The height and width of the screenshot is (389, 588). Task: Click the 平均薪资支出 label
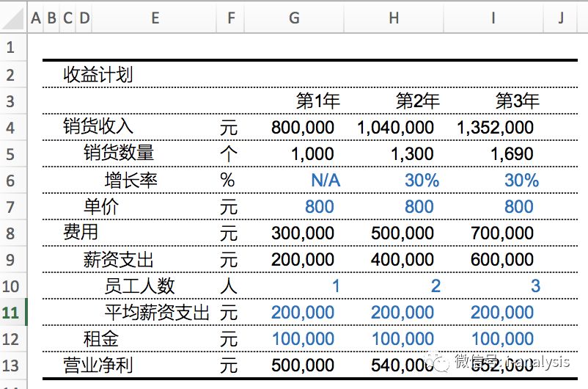157,313
